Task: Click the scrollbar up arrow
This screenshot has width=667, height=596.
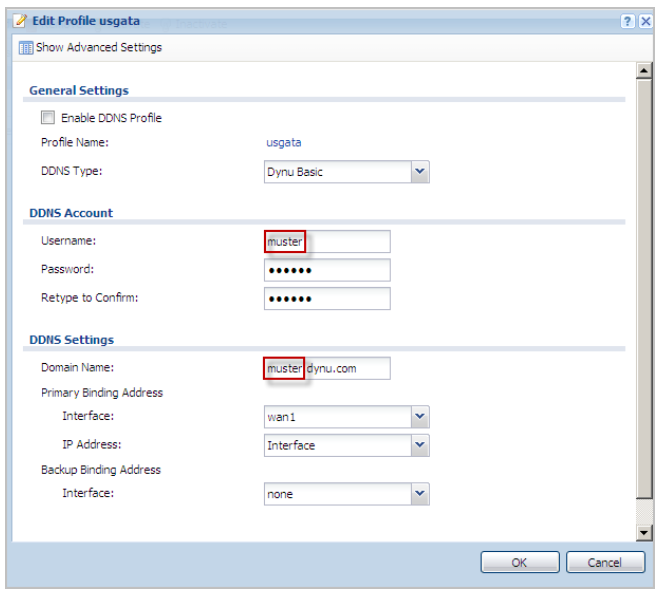Action: pos(645,71)
